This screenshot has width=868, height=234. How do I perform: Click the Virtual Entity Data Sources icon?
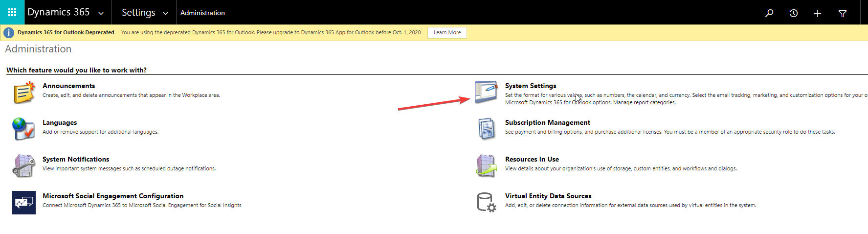pyautogui.click(x=487, y=203)
